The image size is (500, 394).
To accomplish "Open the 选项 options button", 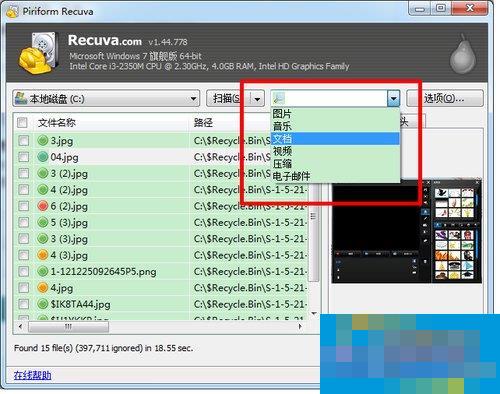I will 445,98.
